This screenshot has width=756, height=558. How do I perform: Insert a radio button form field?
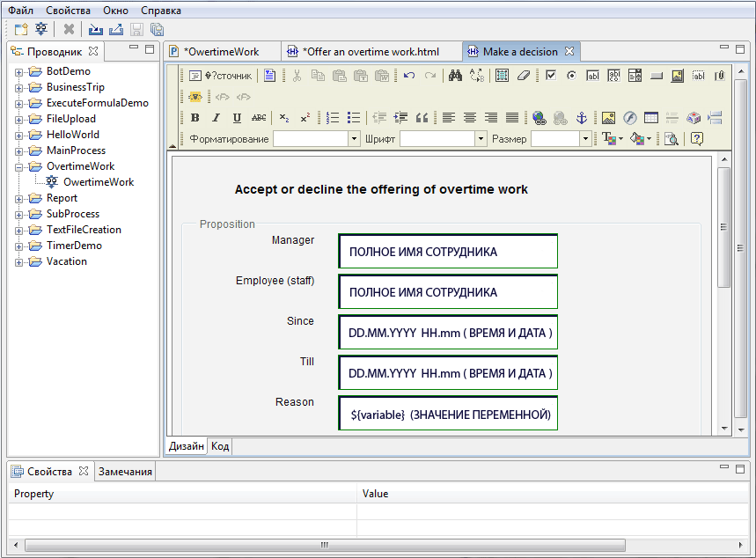[x=572, y=77]
